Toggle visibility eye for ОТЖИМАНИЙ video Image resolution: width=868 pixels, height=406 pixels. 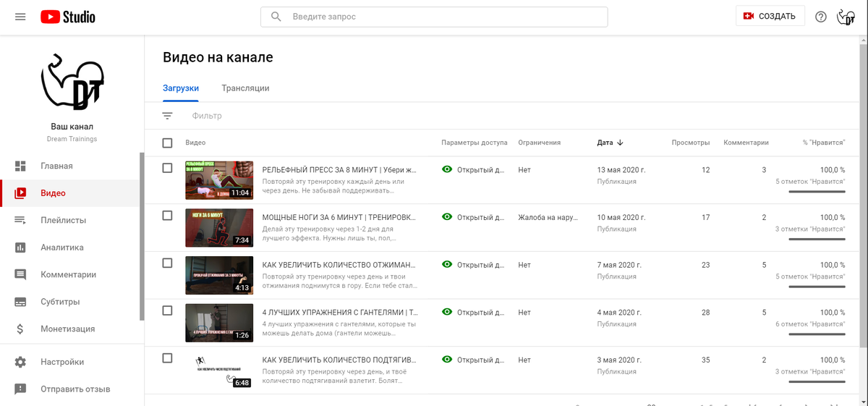pos(447,265)
